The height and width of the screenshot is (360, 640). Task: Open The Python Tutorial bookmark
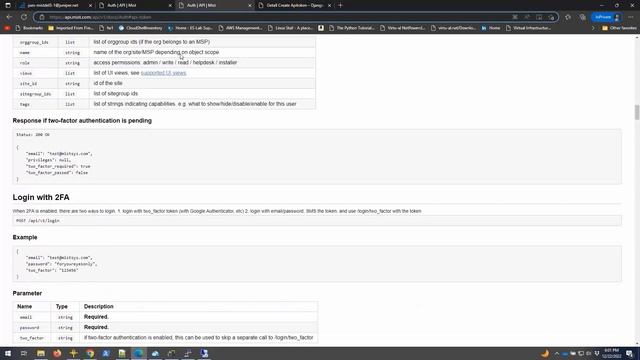351,28
